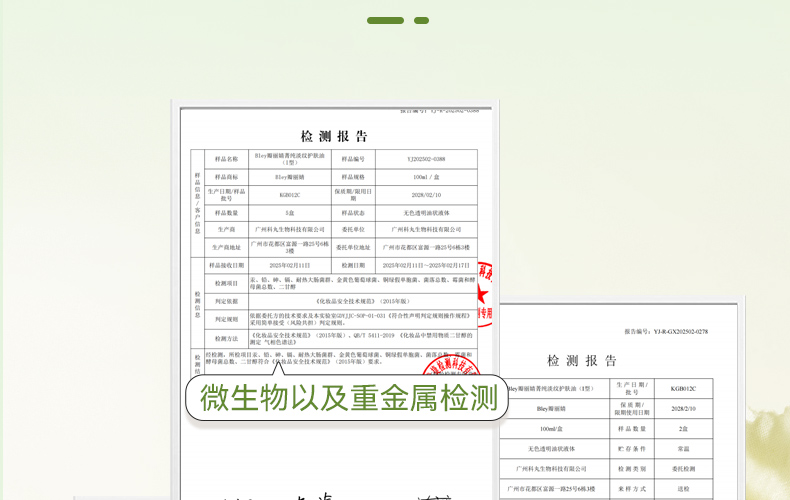The width and height of the screenshot is (790, 500).
Task: Click the 2028/2/10 date in right report
Action: [683, 409]
